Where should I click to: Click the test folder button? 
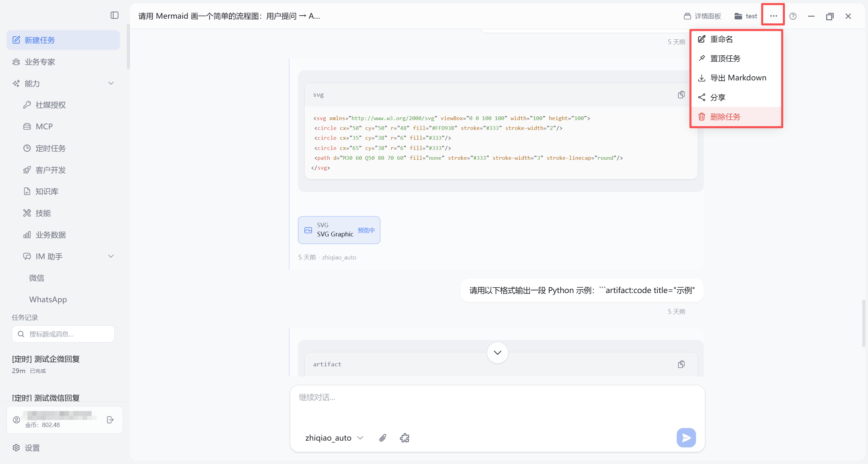[x=746, y=16]
